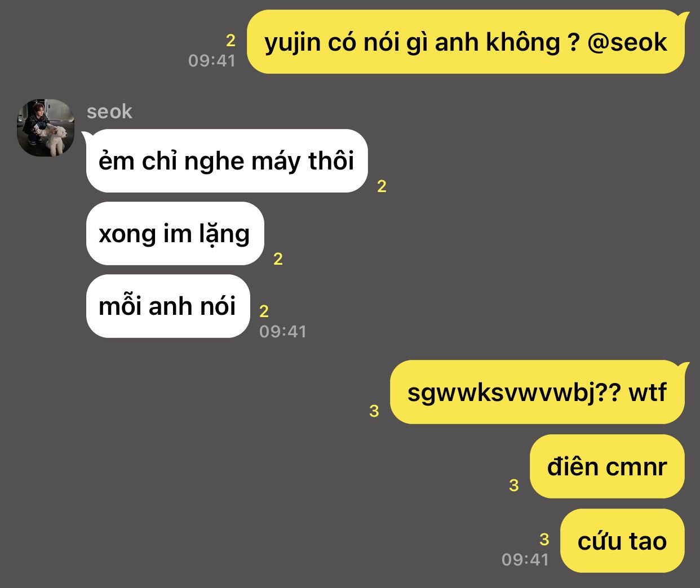Screen dimensions: 700x588
Task: Select the 'xong im lặng' message bubble
Action: coord(175,234)
